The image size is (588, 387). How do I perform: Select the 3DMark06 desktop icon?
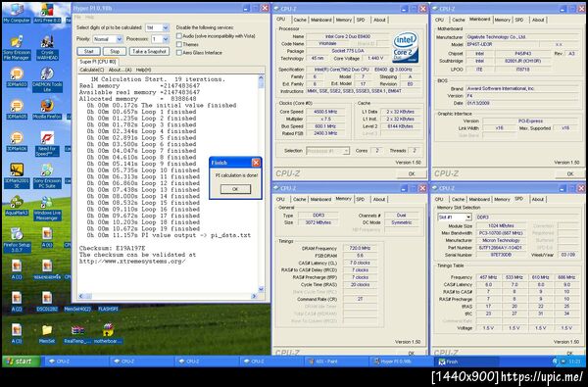click(16, 141)
